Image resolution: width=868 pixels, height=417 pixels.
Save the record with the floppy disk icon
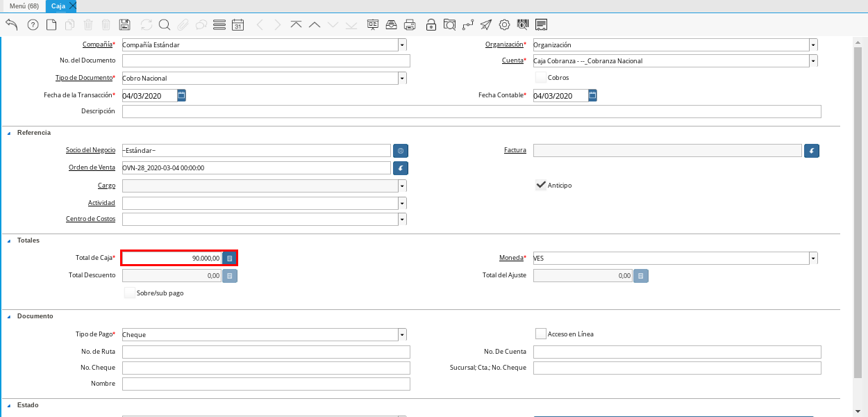click(125, 25)
